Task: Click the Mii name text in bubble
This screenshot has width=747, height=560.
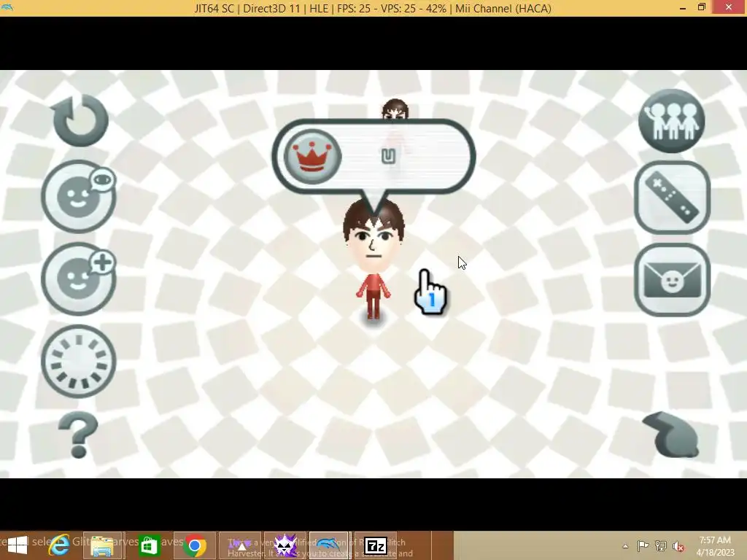Action: tap(388, 156)
